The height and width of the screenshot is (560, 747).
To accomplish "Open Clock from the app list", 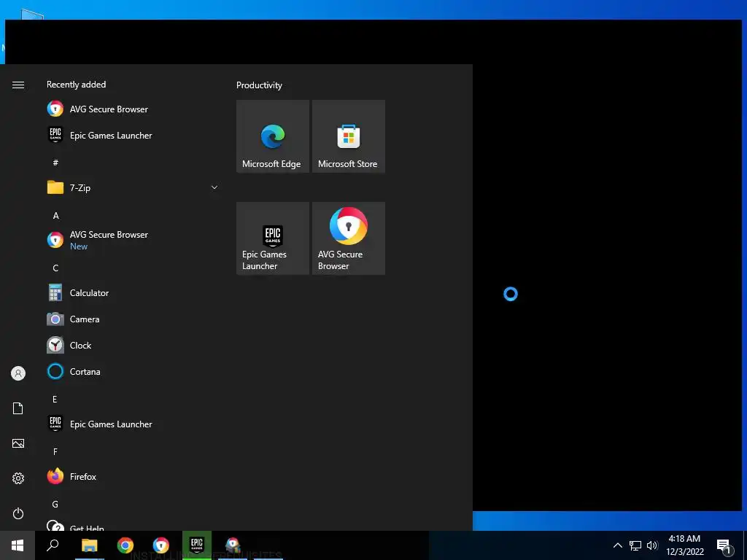I will 133,345.
